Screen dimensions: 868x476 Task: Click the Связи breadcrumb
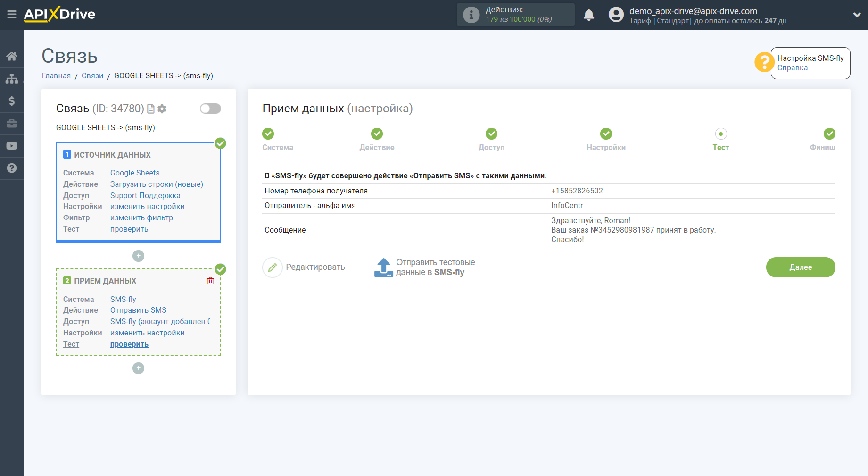92,76
